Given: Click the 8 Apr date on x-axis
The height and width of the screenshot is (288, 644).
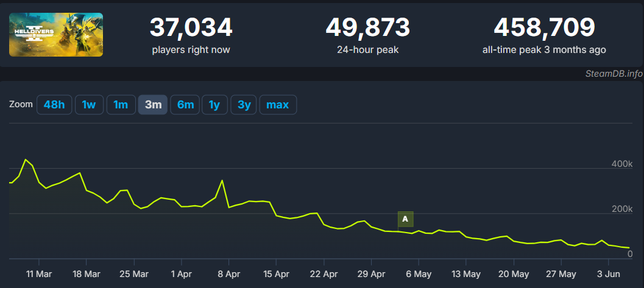Looking at the screenshot, I should (x=228, y=273).
